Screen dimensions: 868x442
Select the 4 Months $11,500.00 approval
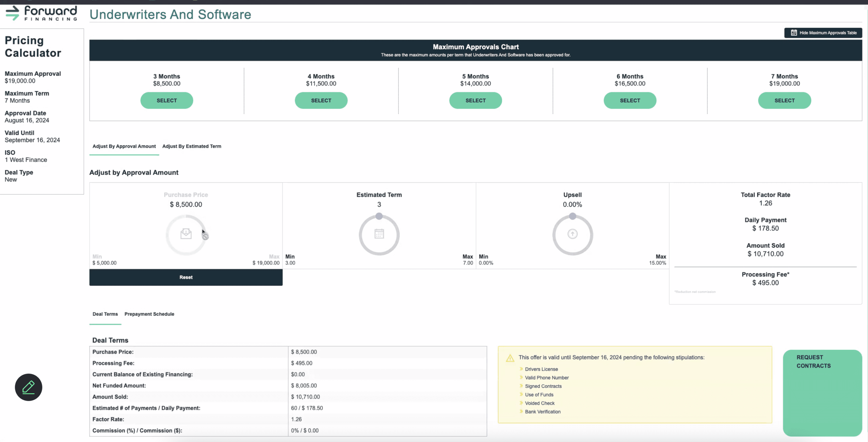point(321,101)
